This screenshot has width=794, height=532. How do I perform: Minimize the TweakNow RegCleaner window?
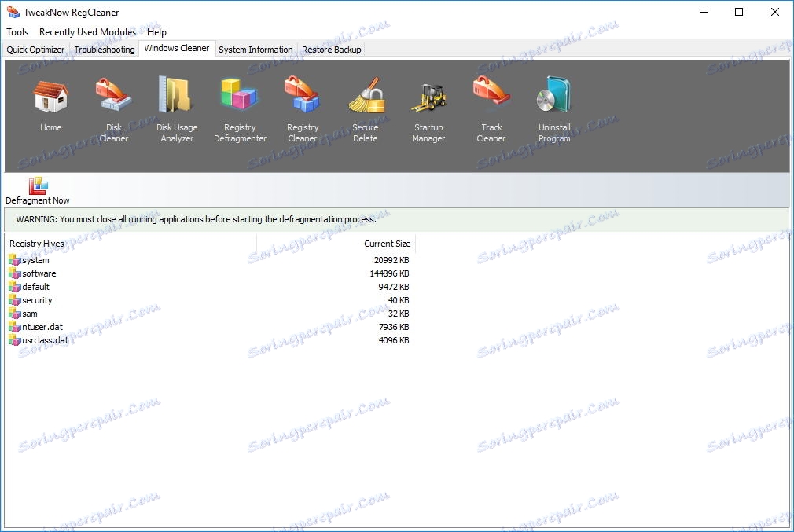[x=704, y=12]
